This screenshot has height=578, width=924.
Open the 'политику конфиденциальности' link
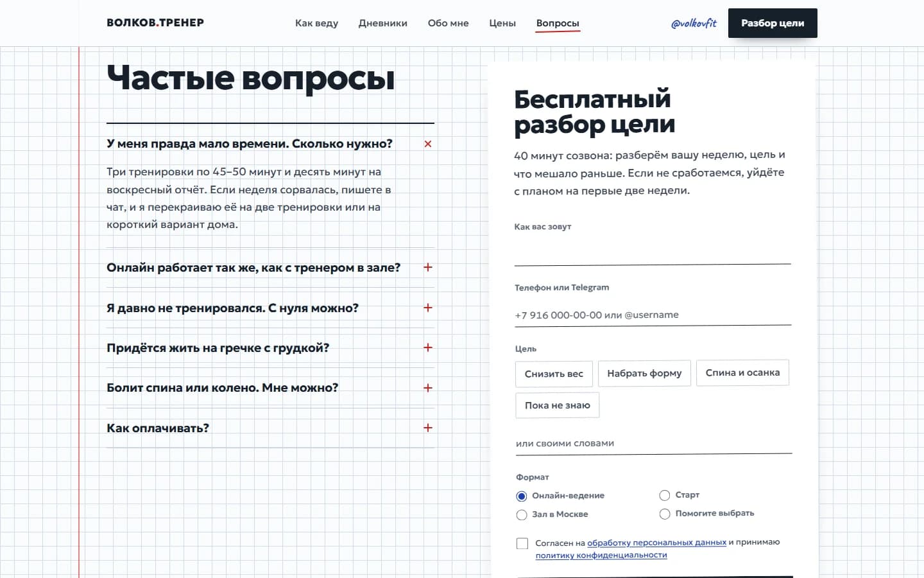coord(601,556)
